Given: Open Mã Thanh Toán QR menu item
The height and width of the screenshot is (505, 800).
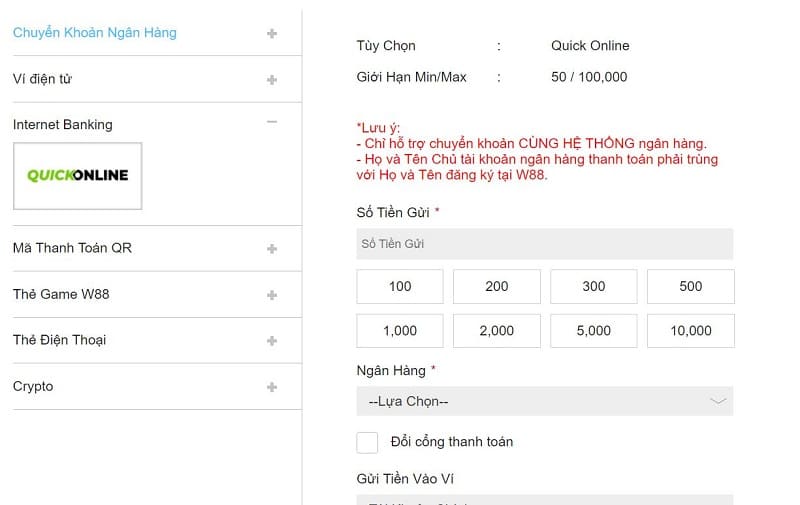Looking at the screenshot, I should pos(72,248).
